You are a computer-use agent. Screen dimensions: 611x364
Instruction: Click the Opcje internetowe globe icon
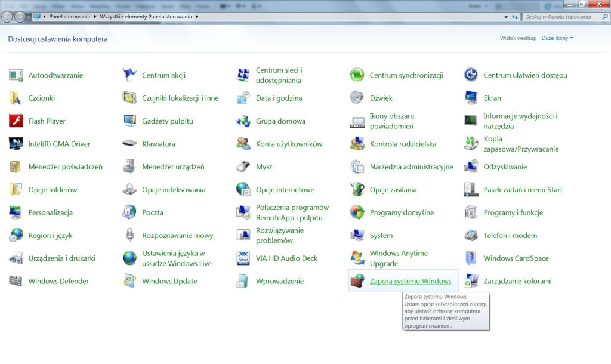[243, 190]
